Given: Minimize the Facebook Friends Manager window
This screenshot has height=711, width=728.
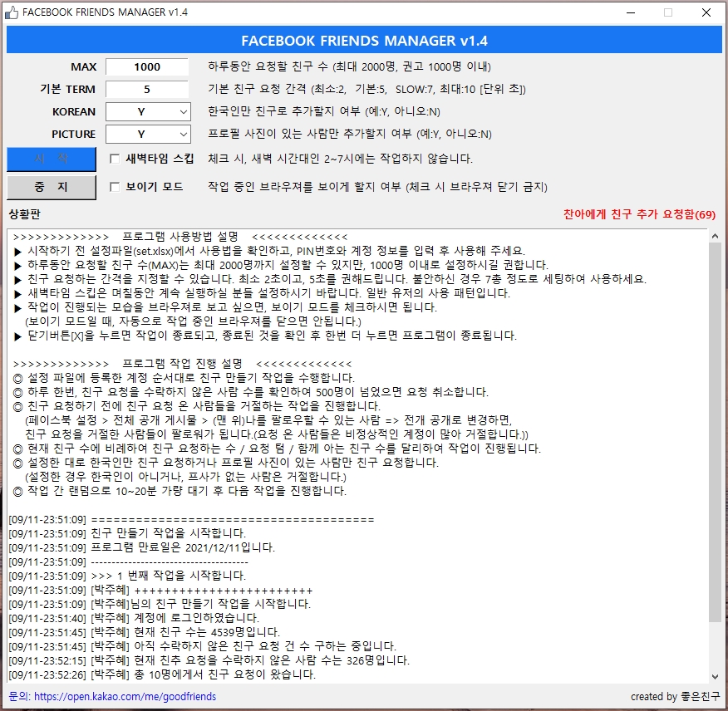Looking at the screenshot, I should (x=631, y=12).
